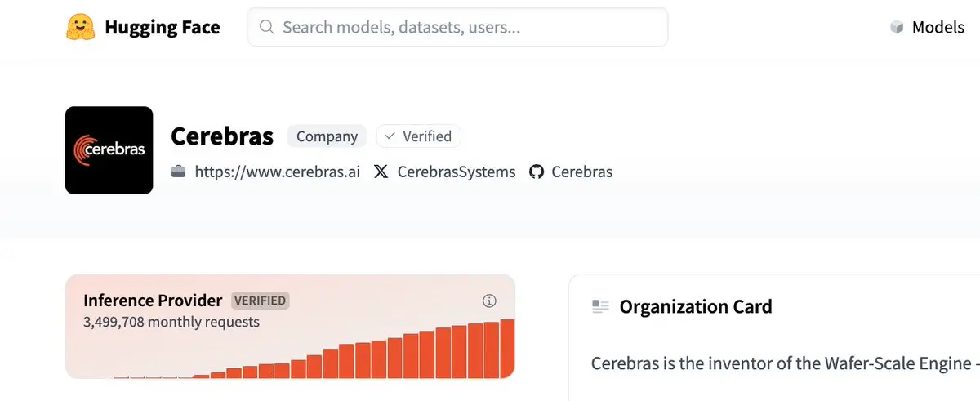The height and width of the screenshot is (401, 980).
Task: Open the Models navigation item
Action: [938, 27]
